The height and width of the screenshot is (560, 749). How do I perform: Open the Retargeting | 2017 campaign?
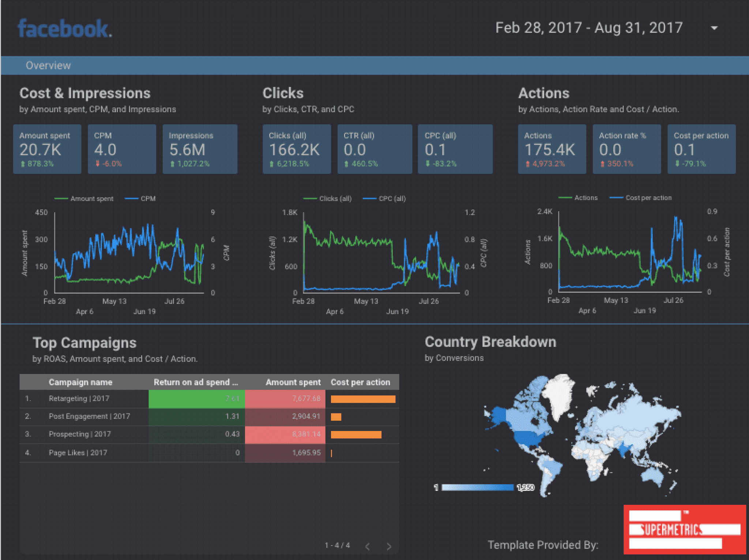tap(79, 398)
